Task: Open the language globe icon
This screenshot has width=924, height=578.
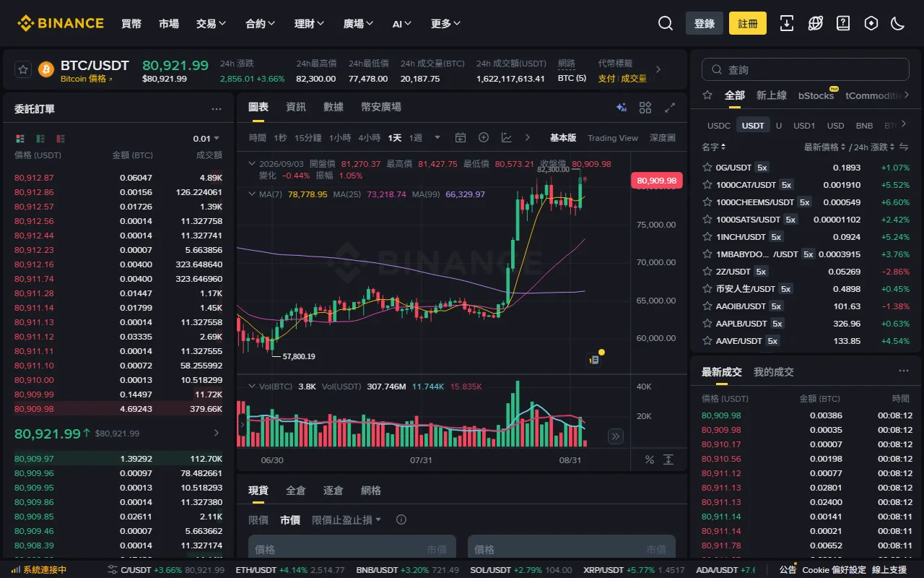Action: click(x=815, y=23)
